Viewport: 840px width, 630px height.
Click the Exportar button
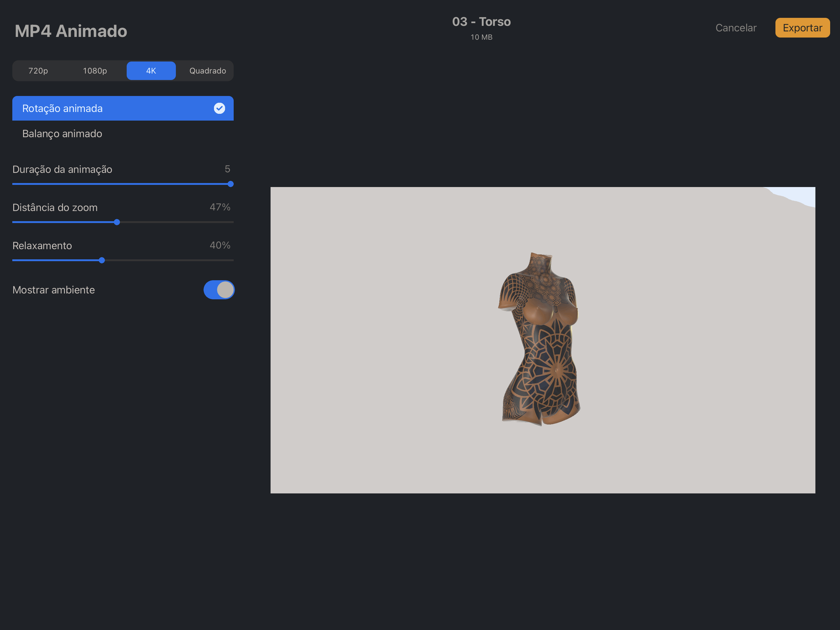[802, 27]
